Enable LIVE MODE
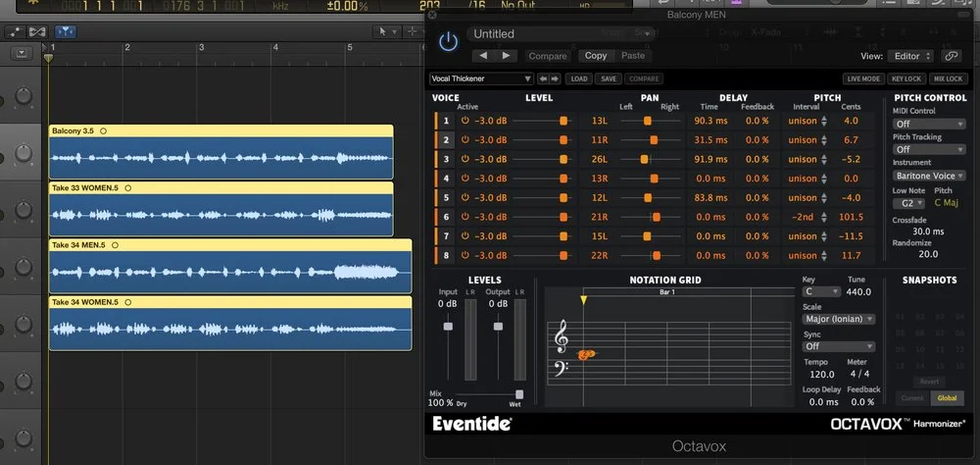This screenshot has height=465, width=980. [x=863, y=78]
